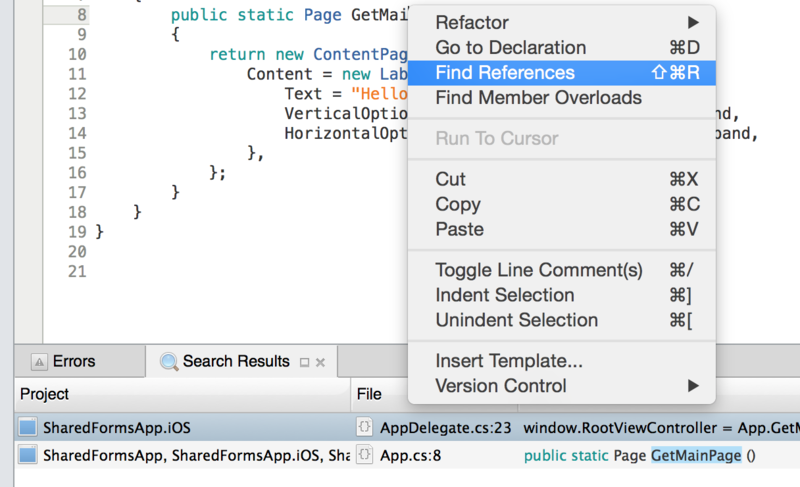Click Cut in the context menu
800x487 pixels.
pos(451,180)
